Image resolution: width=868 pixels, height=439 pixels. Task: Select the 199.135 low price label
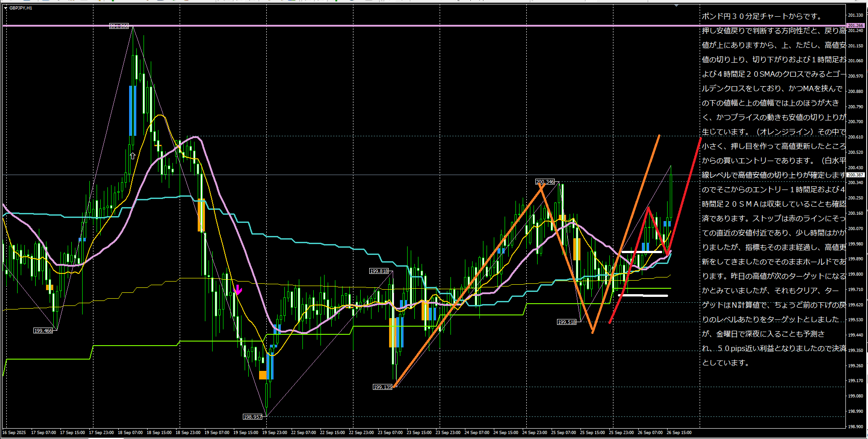pyautogui.click(x=382, y=387)
